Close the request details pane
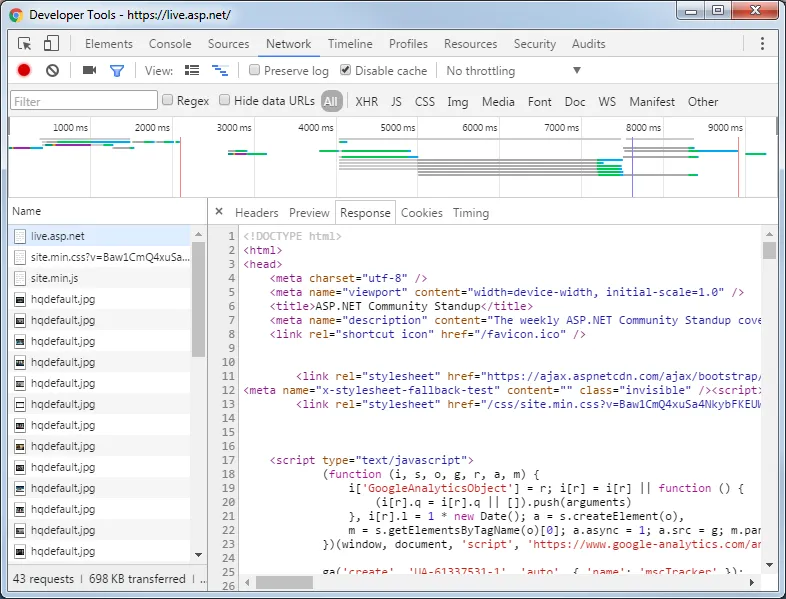 [219, 212]
